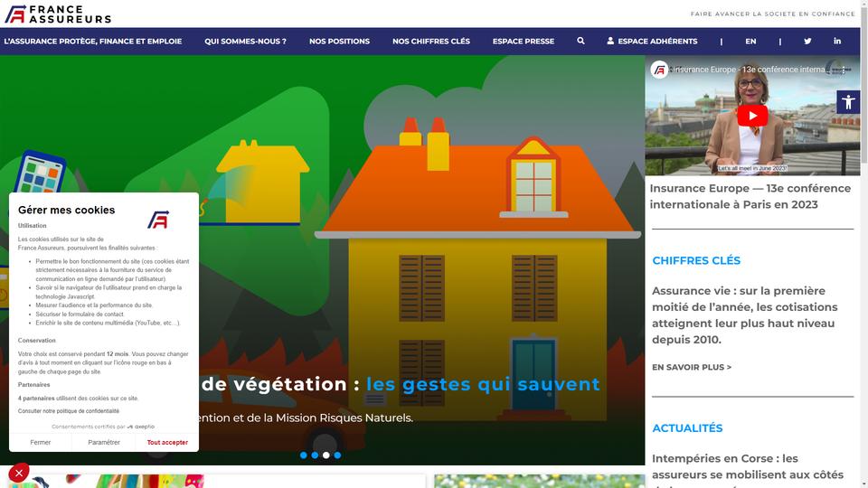Image resolution: width=868 pixels, height=488 pixels.
Task: Click '4 partenaires' text in cookie dialog
Action: coord(36,399)
